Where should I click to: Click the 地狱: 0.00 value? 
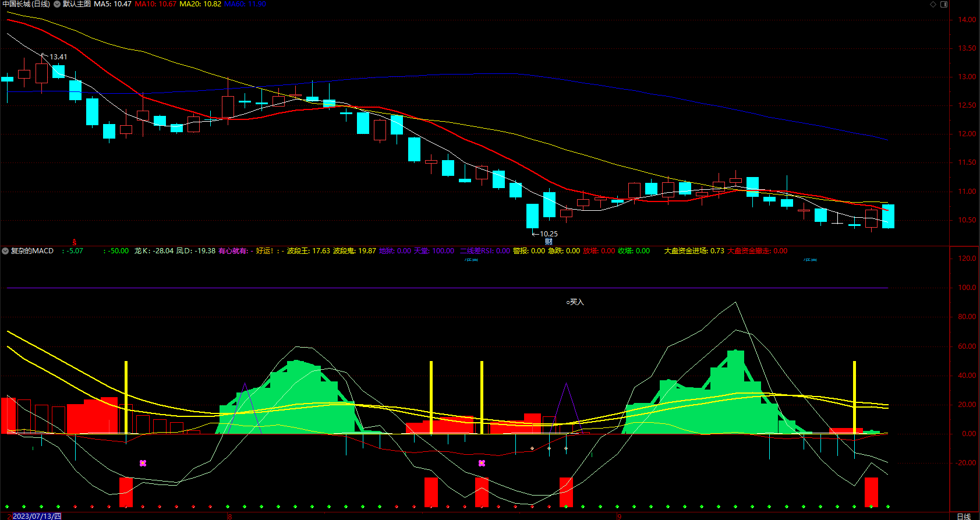(395, 251)
